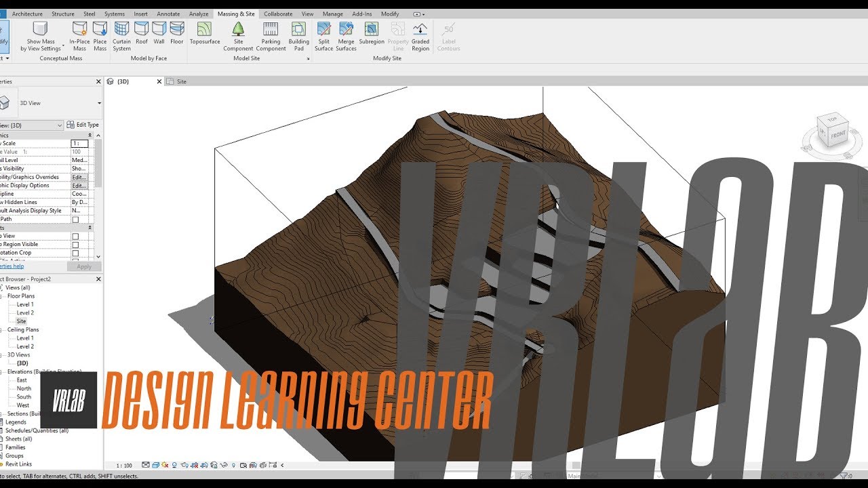The width and height of the screenshot is (868, 488).
Task: Select the Revit Links browser item
Action: (18, 464)
